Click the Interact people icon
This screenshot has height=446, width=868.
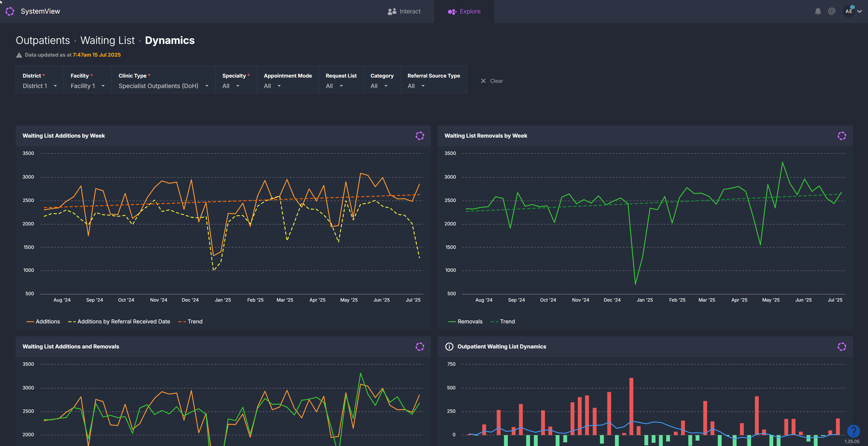(x=392, y=11)
